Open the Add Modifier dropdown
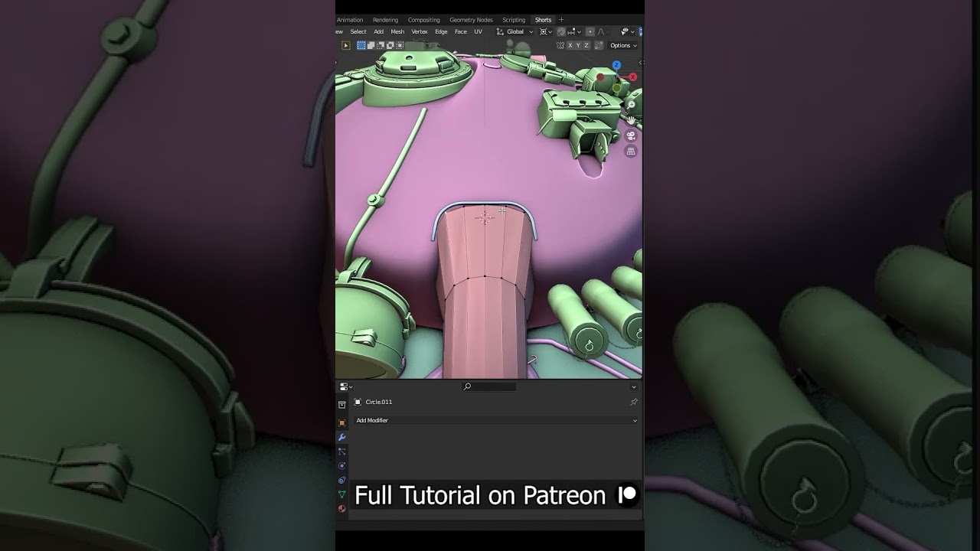980x551 pixels. [x=496, y=420]
